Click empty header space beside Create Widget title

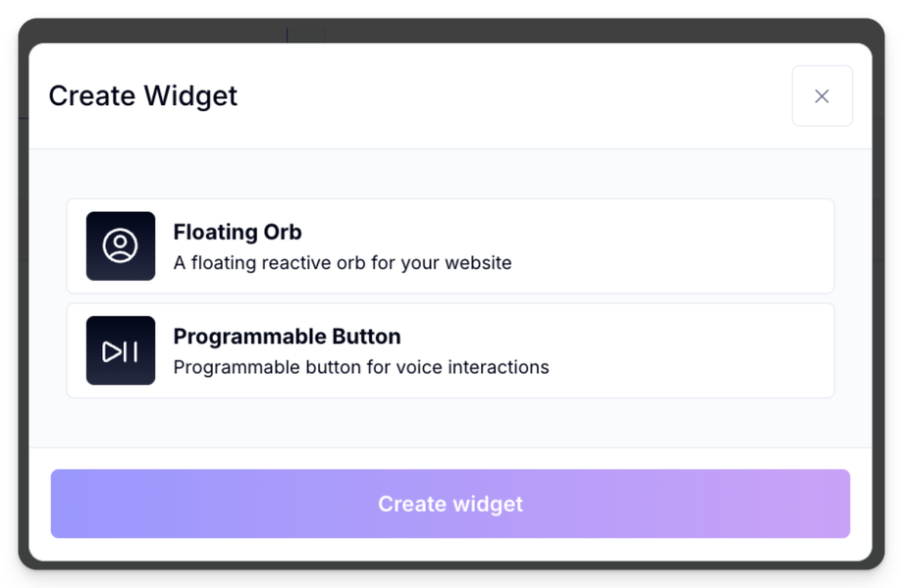510,96
